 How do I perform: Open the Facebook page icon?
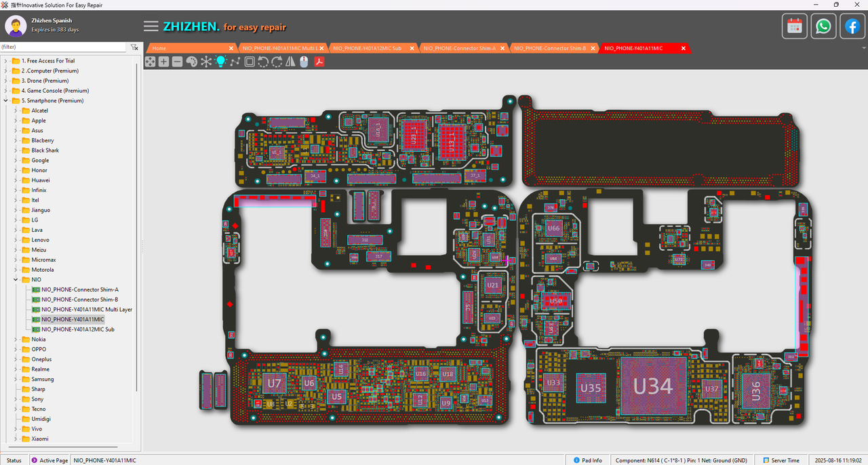[852, 26]
